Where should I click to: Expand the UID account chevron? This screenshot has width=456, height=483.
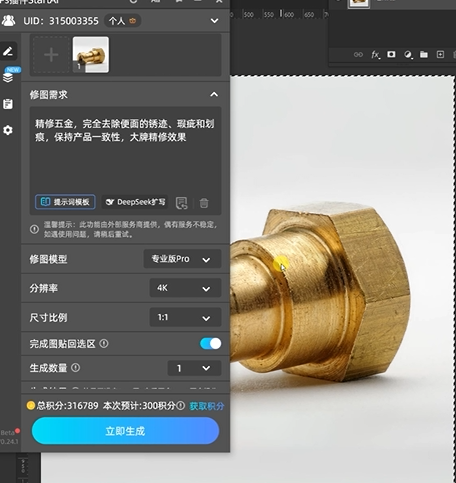click(214, 21)
